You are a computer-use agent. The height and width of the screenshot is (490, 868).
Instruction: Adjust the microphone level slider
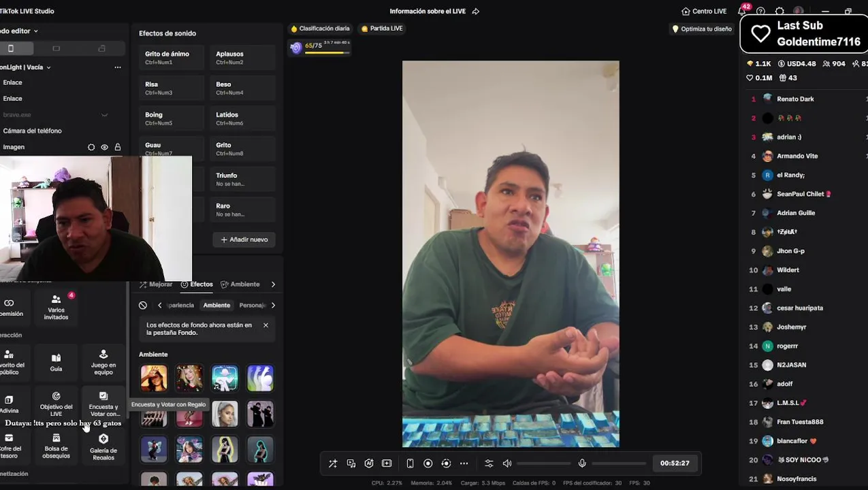[619, 463]
